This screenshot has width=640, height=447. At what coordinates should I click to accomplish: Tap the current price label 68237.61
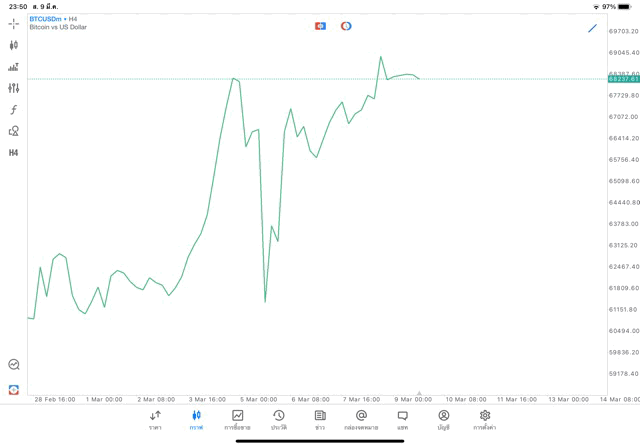[622, 79]
